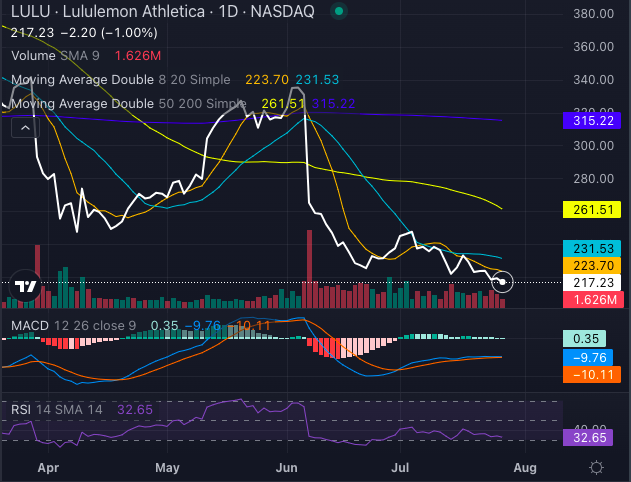Click the Jul label on time axis

coord(400,468)
